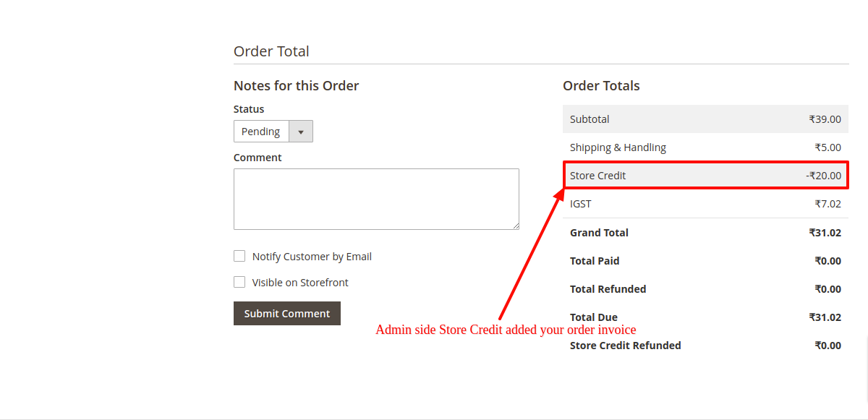Image resolution: width=868 pixels, height=420 pixels.
Task: Click the Notes for this Order heading
Action: [x=297, y=86]
